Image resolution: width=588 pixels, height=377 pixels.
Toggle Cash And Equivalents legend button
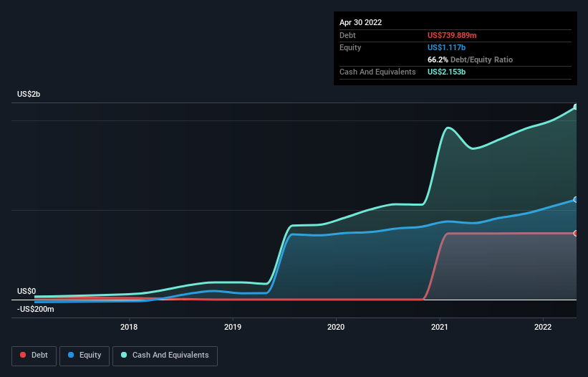[x=165, y=355]
